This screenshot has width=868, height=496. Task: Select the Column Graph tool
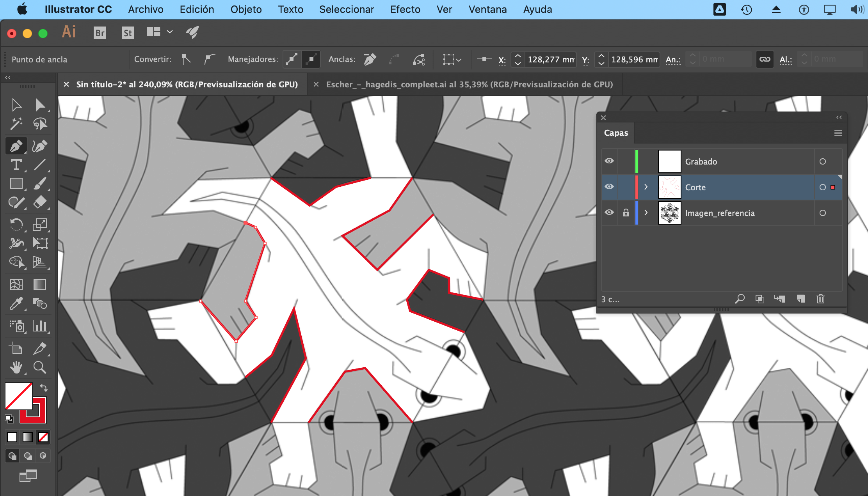[39, 326]
